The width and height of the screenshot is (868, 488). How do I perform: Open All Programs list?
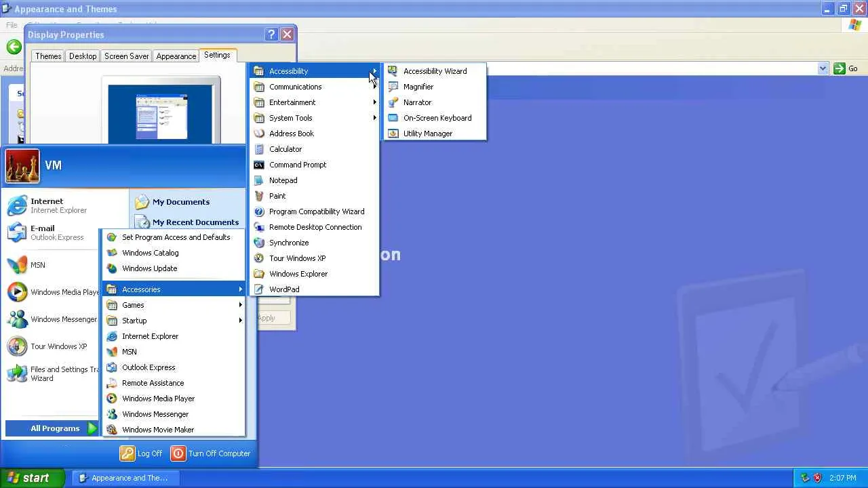tap(52, 428)
